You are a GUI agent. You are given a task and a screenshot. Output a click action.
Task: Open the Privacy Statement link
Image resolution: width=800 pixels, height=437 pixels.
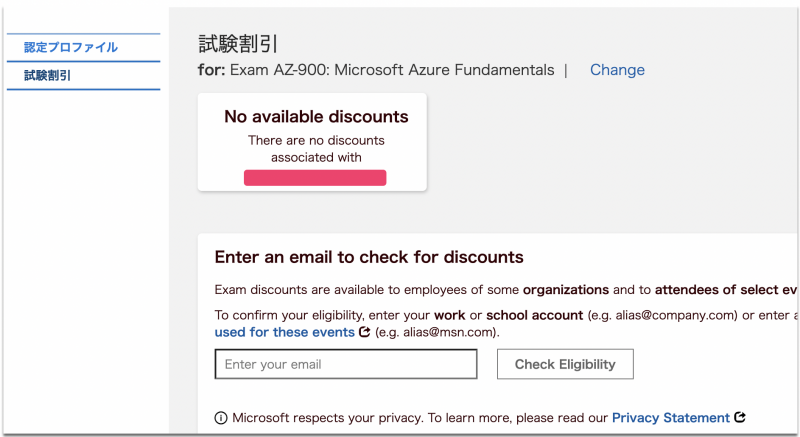click(670, 417)
